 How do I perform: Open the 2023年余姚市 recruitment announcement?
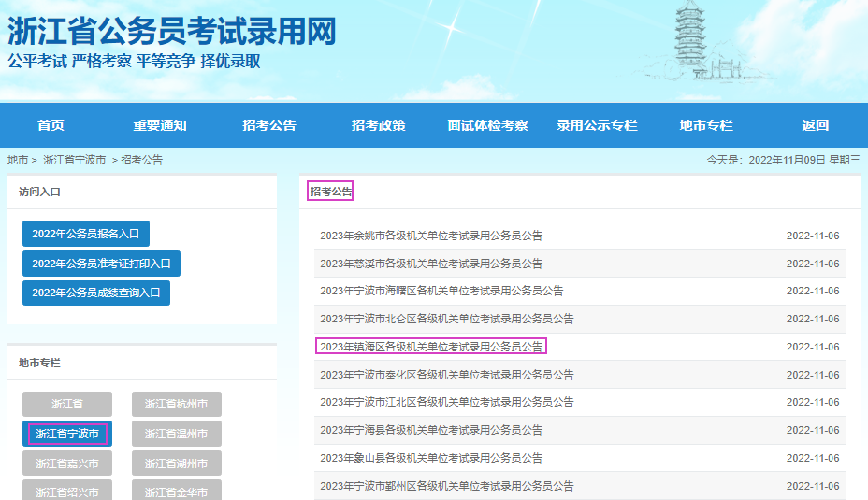[x=431, y=236]
